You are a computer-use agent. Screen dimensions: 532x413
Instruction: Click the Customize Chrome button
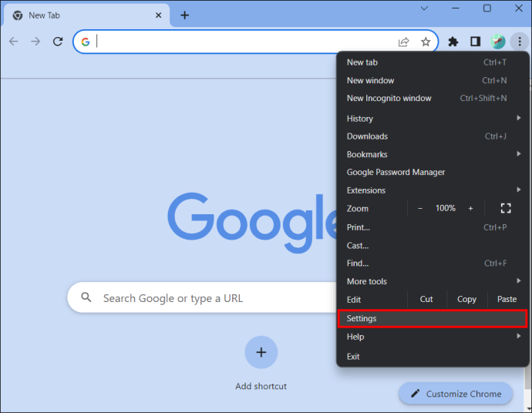pyautogui.click(x=456, y=394)
